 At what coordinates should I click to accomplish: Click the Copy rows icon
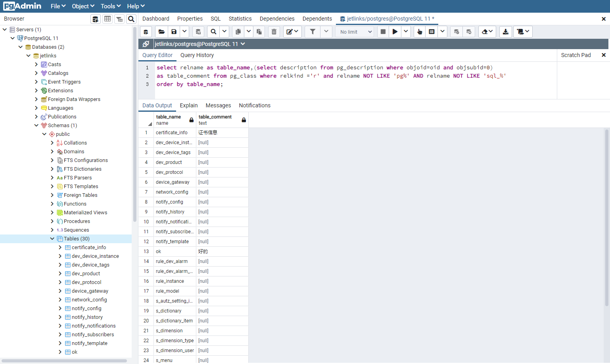(x=238, y=32)
